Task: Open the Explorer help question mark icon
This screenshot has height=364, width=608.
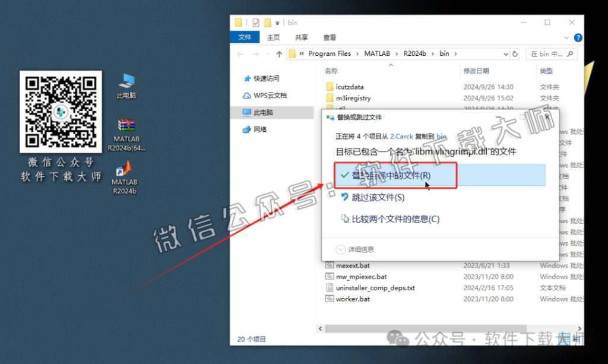Action: 578,37
